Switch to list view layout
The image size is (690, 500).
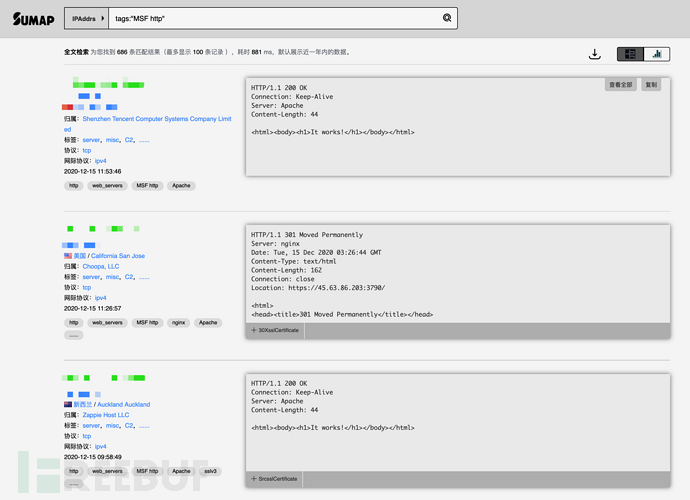630,54
